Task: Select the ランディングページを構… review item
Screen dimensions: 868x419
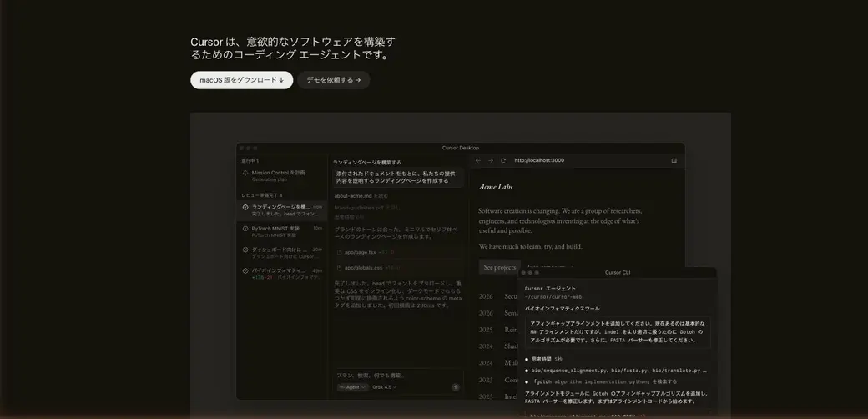Action: 282,209
